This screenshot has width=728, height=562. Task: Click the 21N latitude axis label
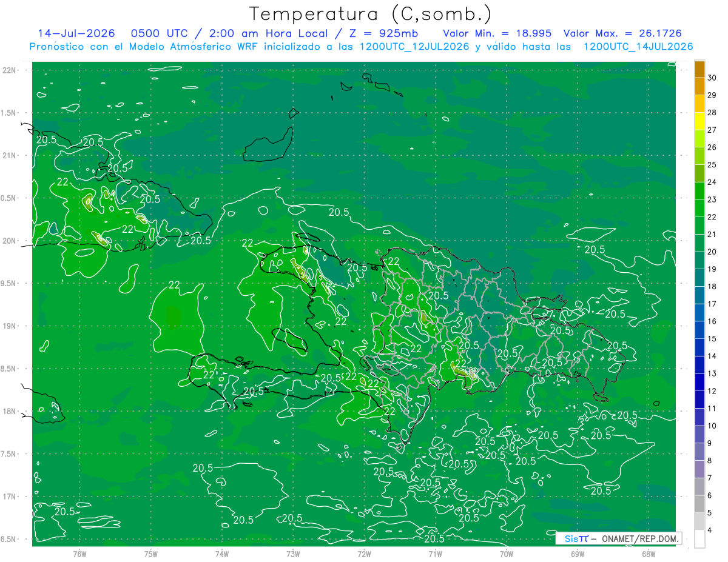coord(9,155)
